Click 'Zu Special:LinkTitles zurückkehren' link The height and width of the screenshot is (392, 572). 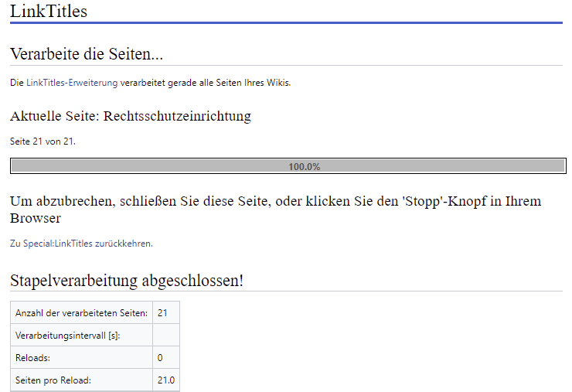pos(81,244)
